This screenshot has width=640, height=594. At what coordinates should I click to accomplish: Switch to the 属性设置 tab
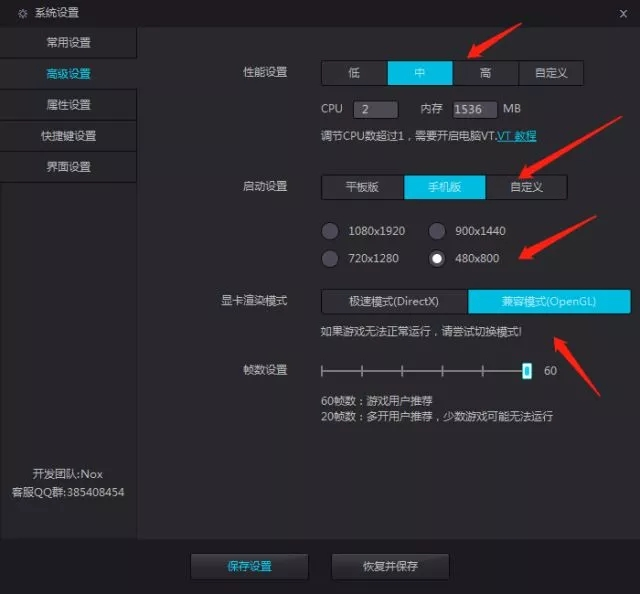pos(68,105)
